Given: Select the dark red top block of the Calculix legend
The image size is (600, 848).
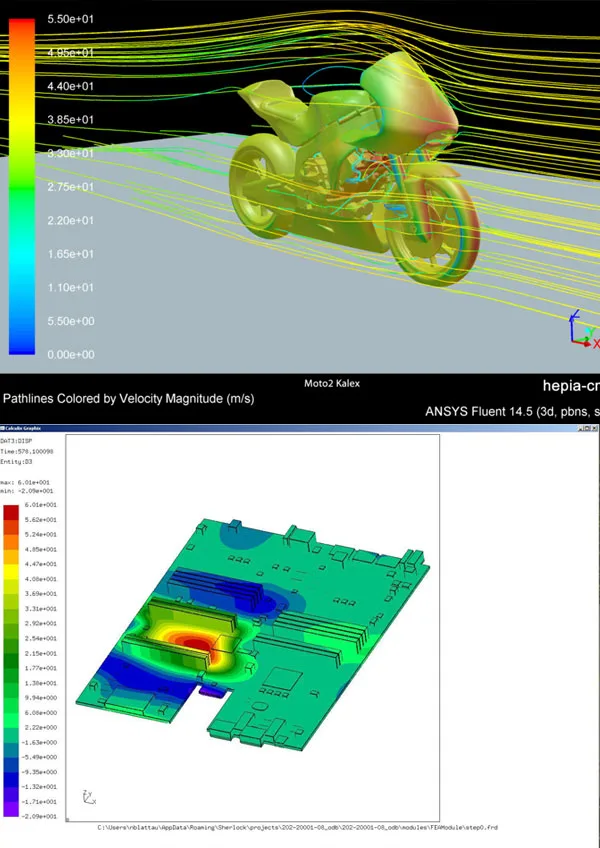Looking at the screenshot, I should click(x=11, y=512).
